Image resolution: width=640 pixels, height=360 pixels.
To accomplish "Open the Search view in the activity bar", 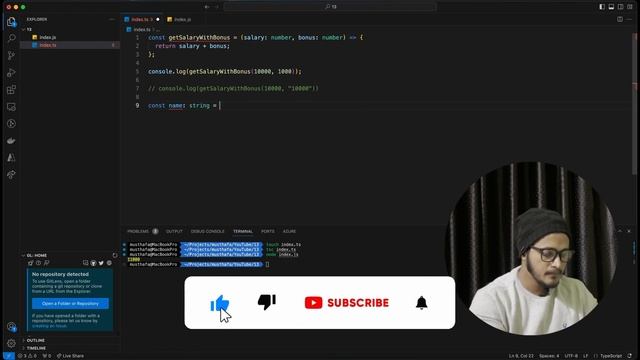I will pyautogui.click(x=11, y=38).
